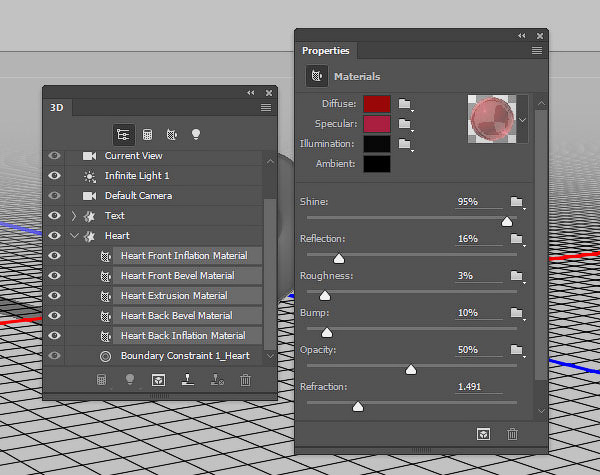Click Properties panel scroll down arrow
600x475 pixels.
click(x=541, y=411)
